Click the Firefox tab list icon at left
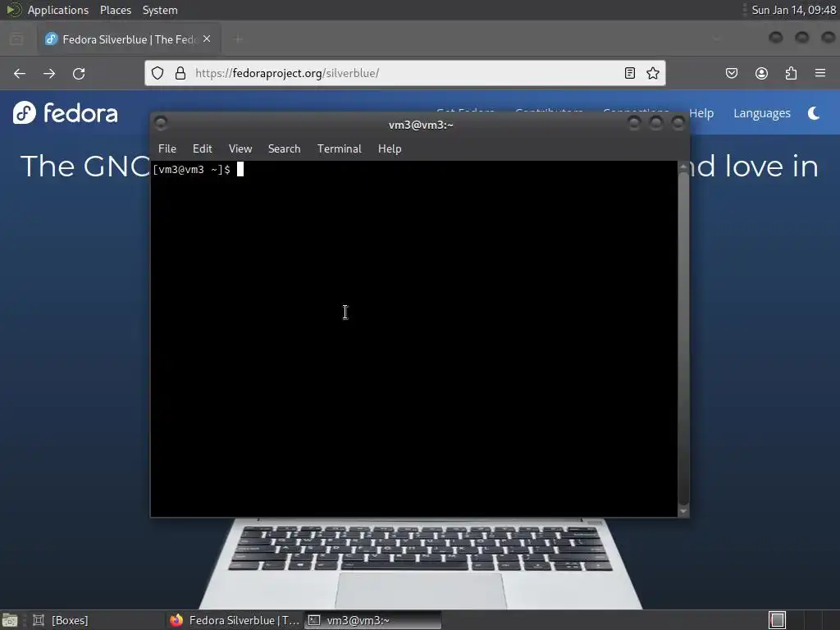 [16, 39]
